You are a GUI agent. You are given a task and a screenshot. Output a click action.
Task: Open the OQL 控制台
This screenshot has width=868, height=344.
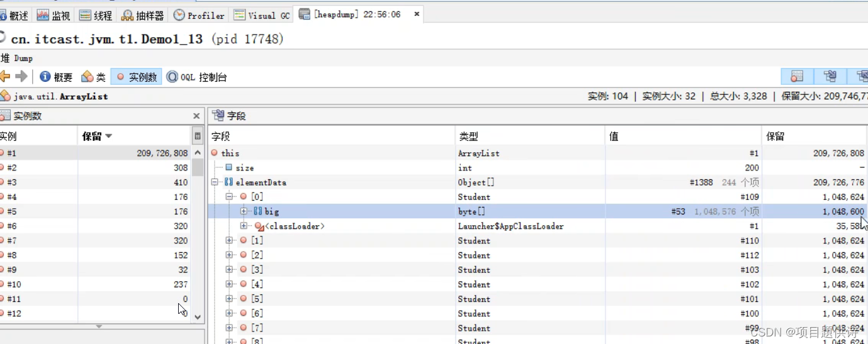(x=196, y=77)
